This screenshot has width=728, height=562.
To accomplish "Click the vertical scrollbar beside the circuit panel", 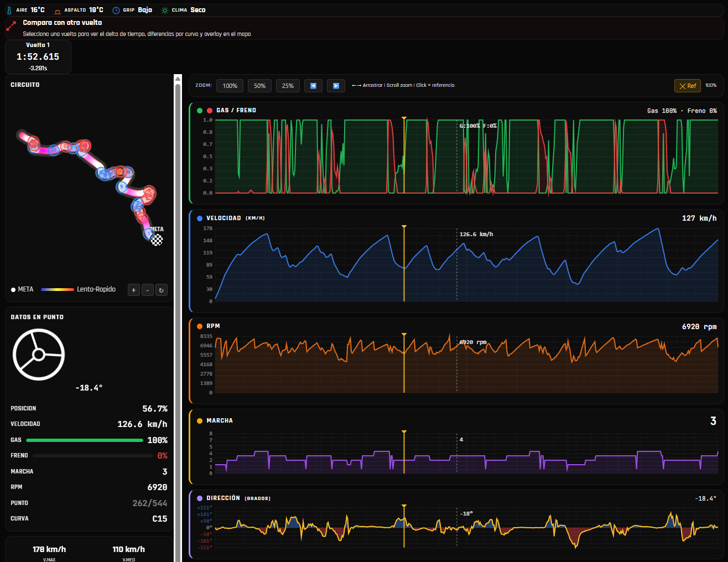I will (178, 318).
